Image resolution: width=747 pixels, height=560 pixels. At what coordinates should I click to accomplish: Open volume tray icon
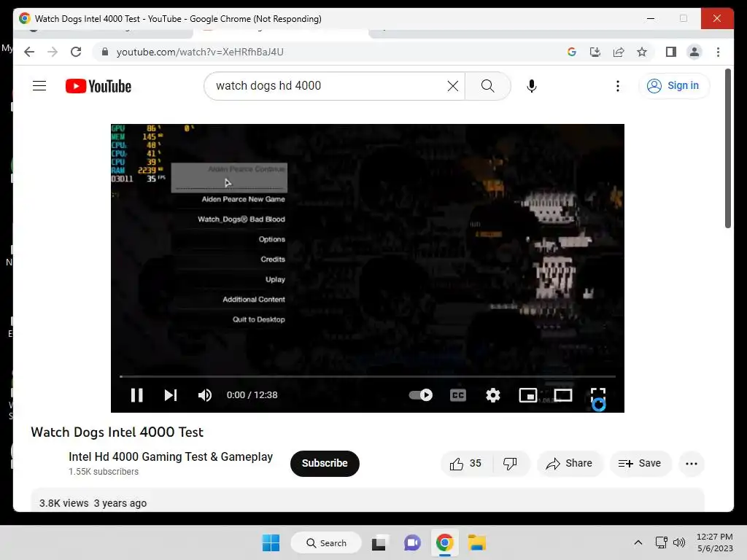pyautogui.click(x=679, y=542)
